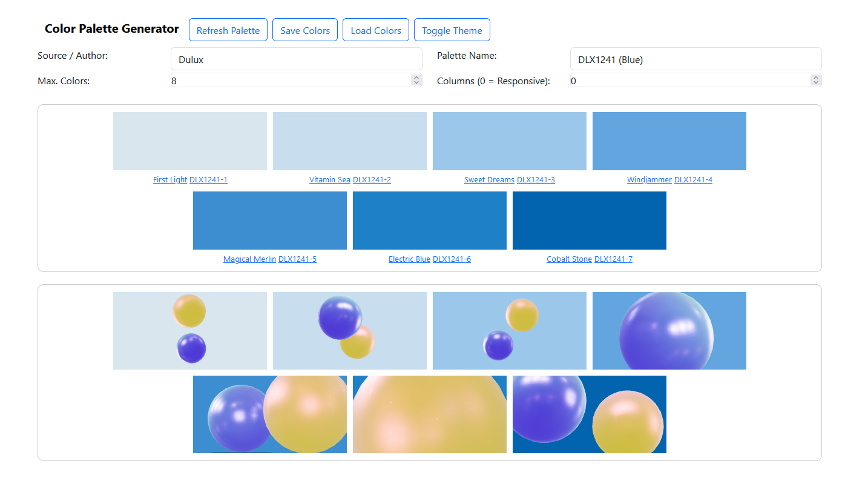Select the Vitamin Sea color swatch
The height and width of the screenshot is (495, 868).
click(x=350, y=141)
